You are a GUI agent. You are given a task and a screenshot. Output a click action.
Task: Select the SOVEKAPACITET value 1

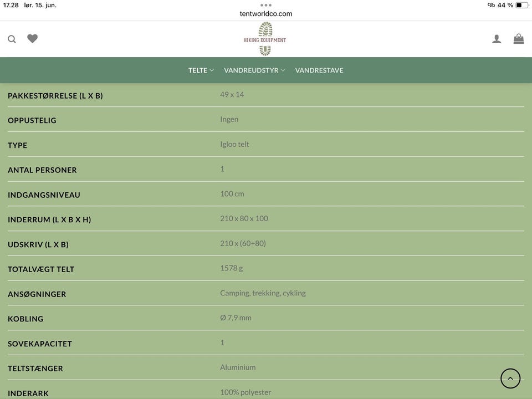(222, 342)
